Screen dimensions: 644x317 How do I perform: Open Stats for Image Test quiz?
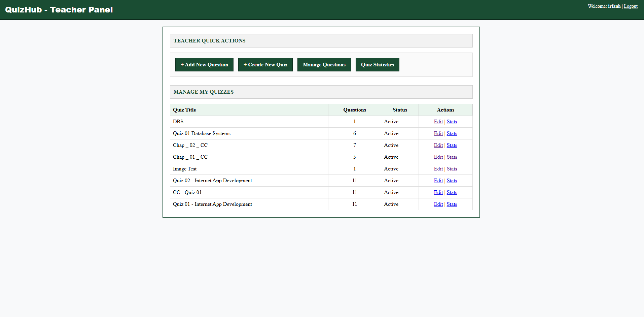452,169
